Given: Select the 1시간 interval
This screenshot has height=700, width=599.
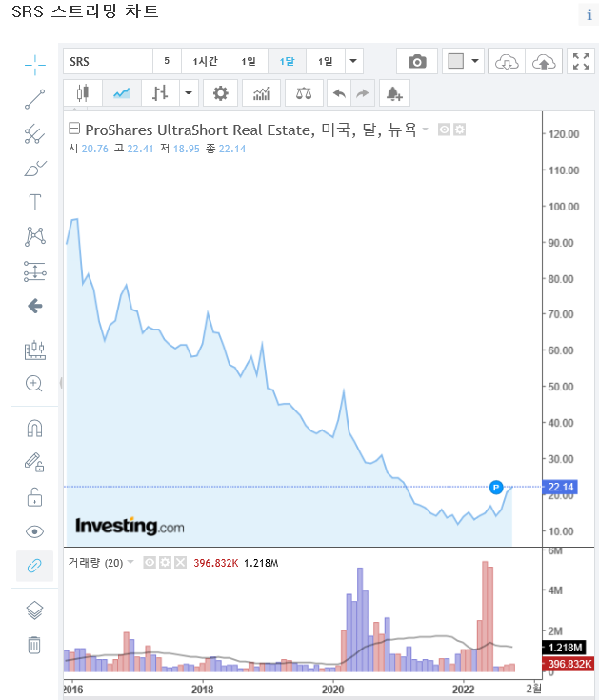Looking at the screenshot, I should (x=206, y=61).
